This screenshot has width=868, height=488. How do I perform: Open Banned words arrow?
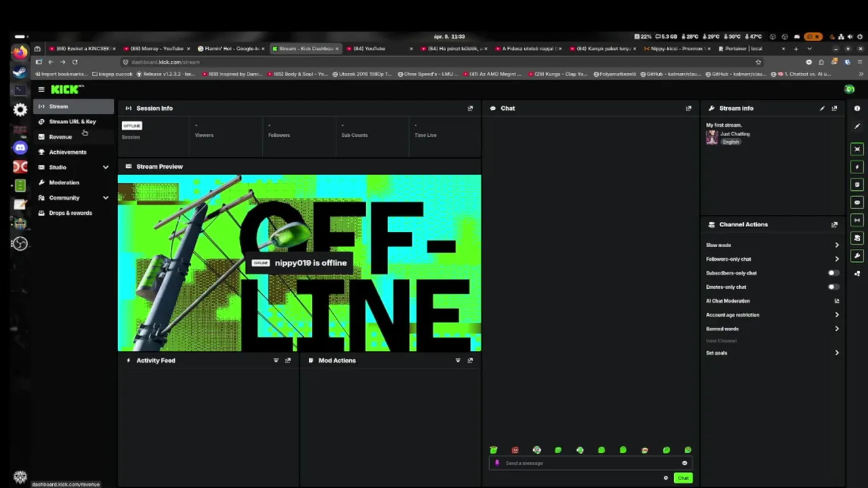pos(836,329)
